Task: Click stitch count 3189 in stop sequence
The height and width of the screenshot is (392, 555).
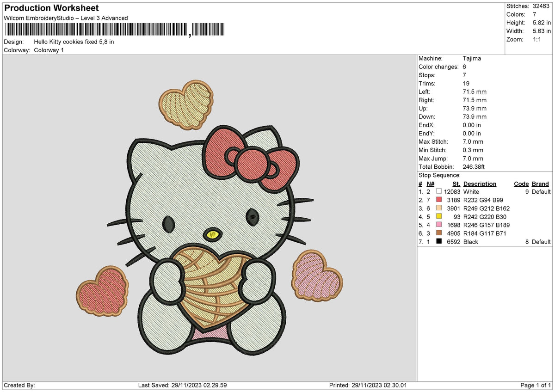Action: click(x=454, y=200)
